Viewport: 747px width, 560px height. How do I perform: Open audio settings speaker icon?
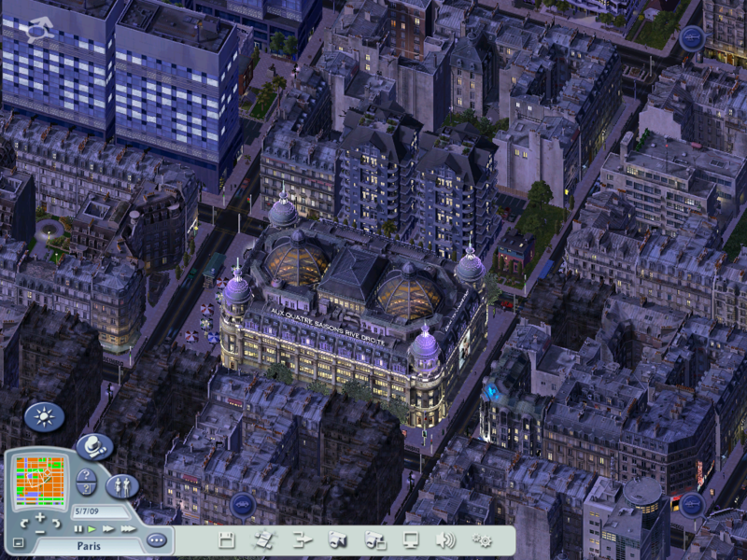point(446,540)
